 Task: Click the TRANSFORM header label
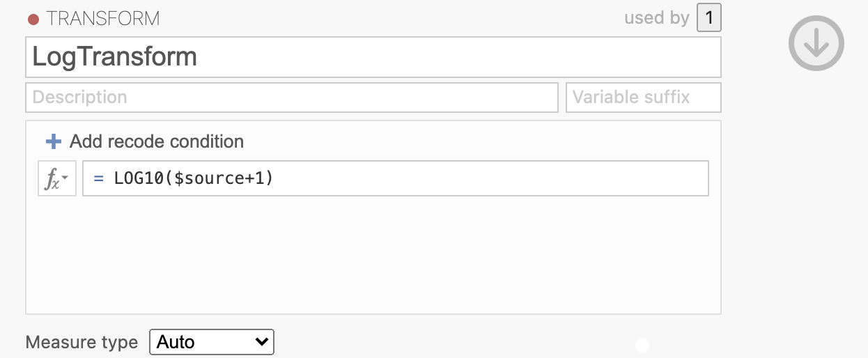(x=103, y=19)
